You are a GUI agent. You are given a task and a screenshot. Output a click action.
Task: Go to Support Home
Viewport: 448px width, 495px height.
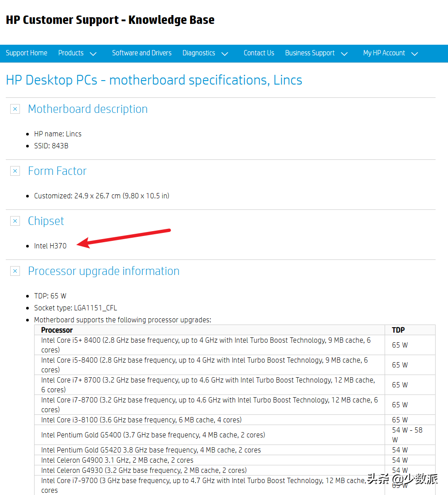pyautogui.click(x=26, y=53)
